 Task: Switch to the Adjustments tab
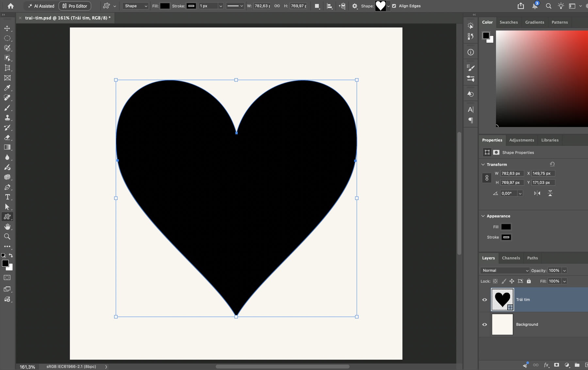click(522, 140)
